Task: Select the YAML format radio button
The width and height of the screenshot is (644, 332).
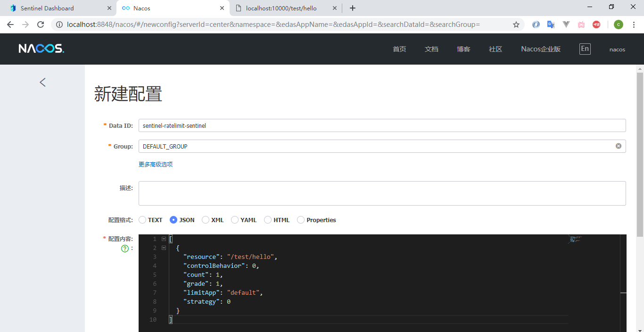Action: [x=235, y=220]
